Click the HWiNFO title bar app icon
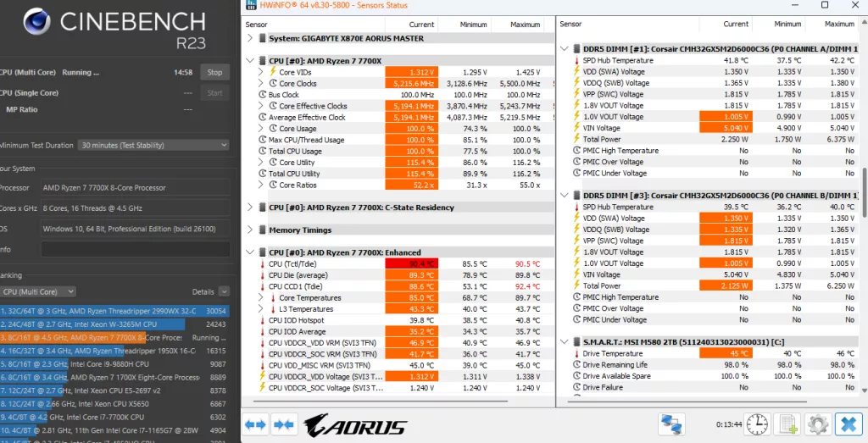The image size is (868, 443). click(251, 5)
